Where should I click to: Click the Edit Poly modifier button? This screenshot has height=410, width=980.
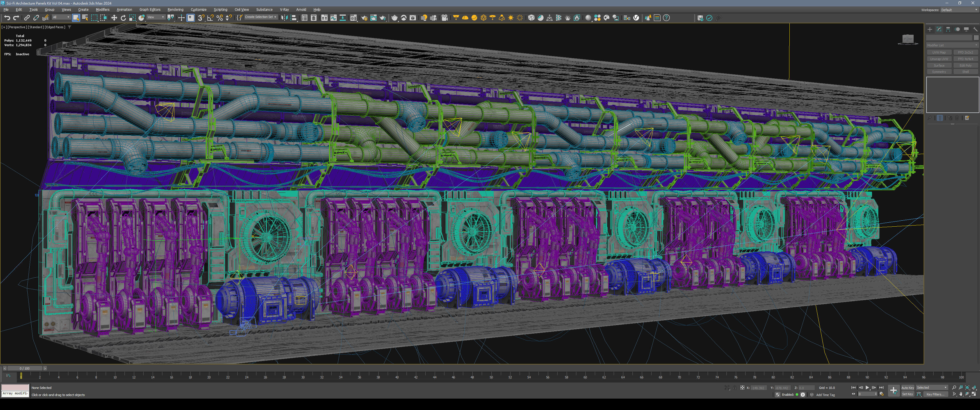[965, 65]
